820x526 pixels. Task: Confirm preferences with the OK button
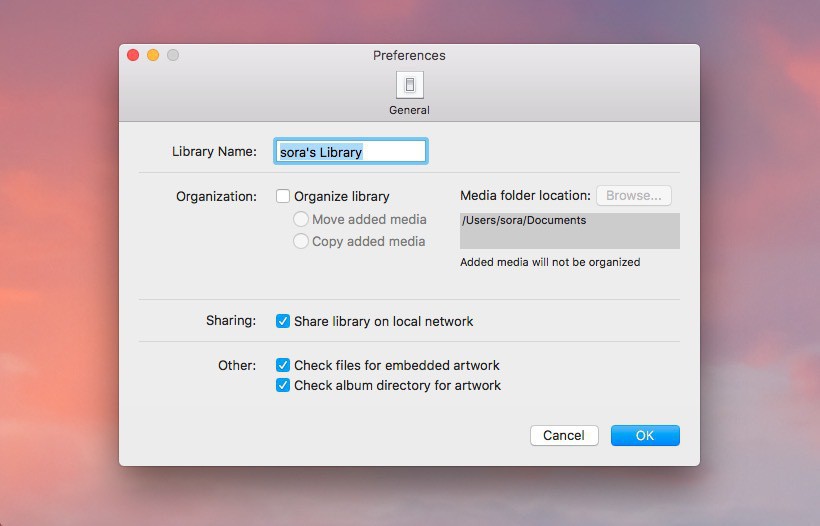point(645,436)
